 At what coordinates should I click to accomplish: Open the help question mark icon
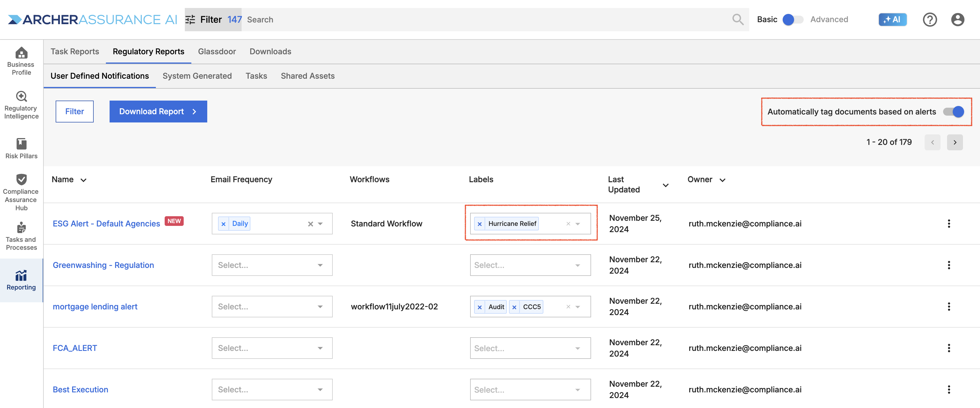pyautogui.click(x=930, y=19)
